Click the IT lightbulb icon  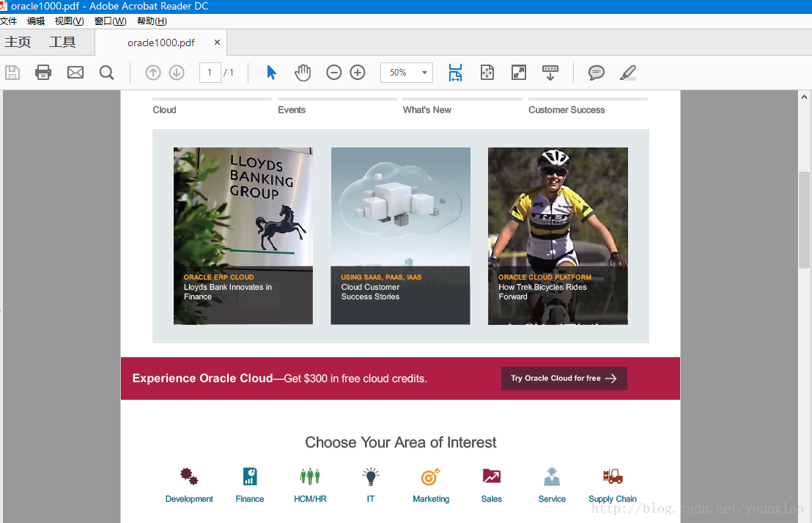point(371,476)
